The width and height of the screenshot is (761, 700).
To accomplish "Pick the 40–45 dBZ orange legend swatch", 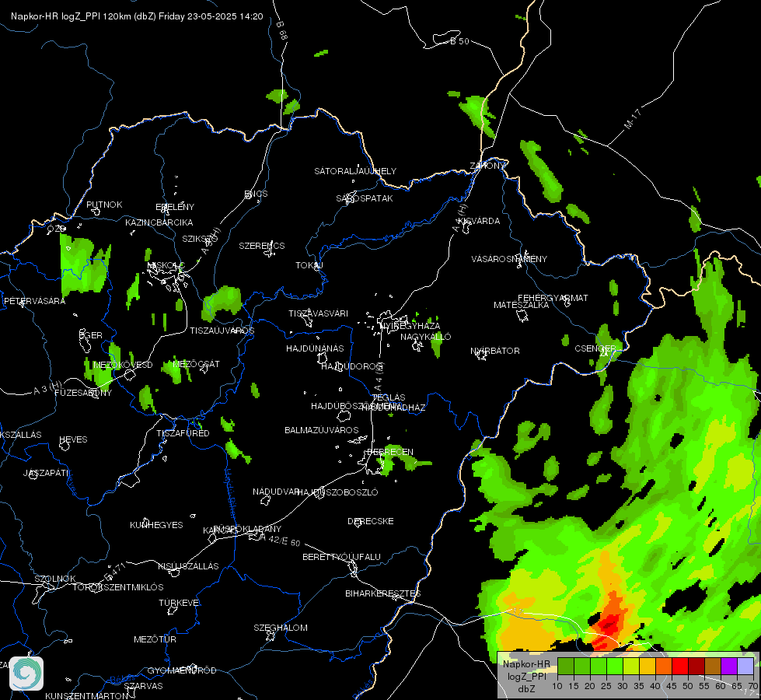I will 664,666.
